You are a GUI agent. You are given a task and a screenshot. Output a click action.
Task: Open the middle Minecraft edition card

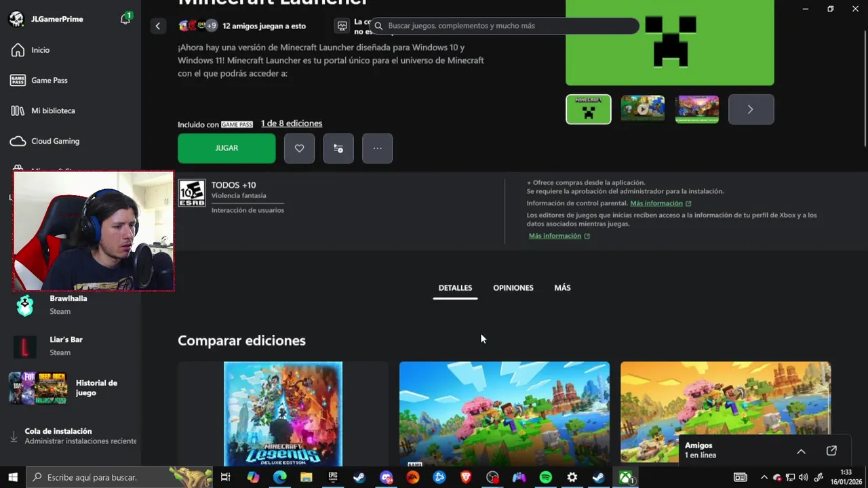point(505,413)
